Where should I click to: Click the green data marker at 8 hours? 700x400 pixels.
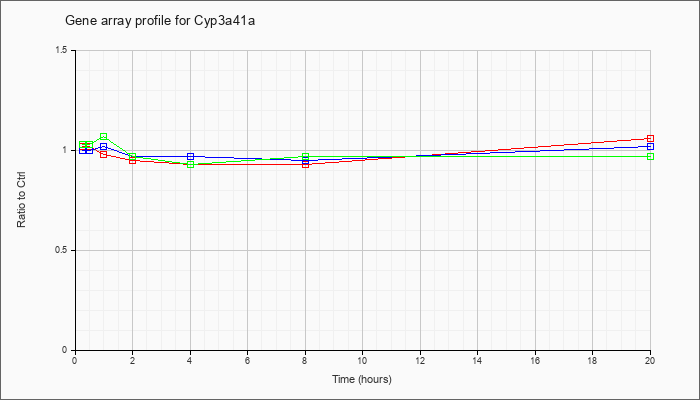[x=305, y=157]
